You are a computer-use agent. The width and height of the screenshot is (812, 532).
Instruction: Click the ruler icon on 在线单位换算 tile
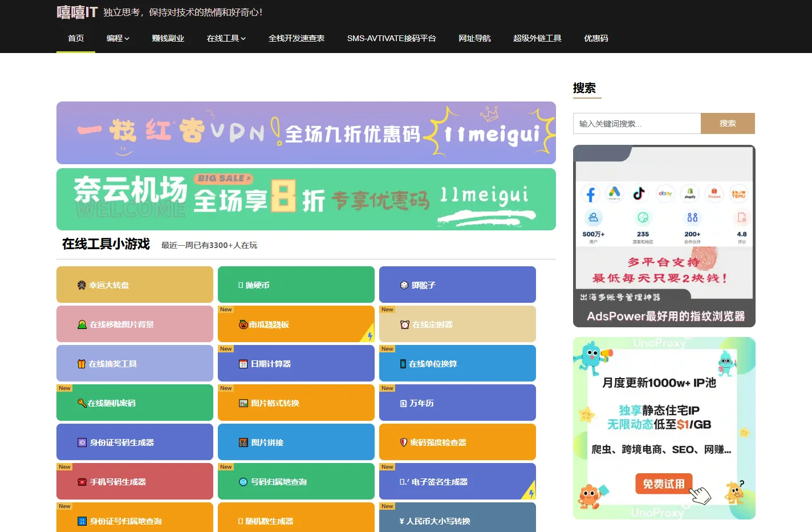pos(403,364)
